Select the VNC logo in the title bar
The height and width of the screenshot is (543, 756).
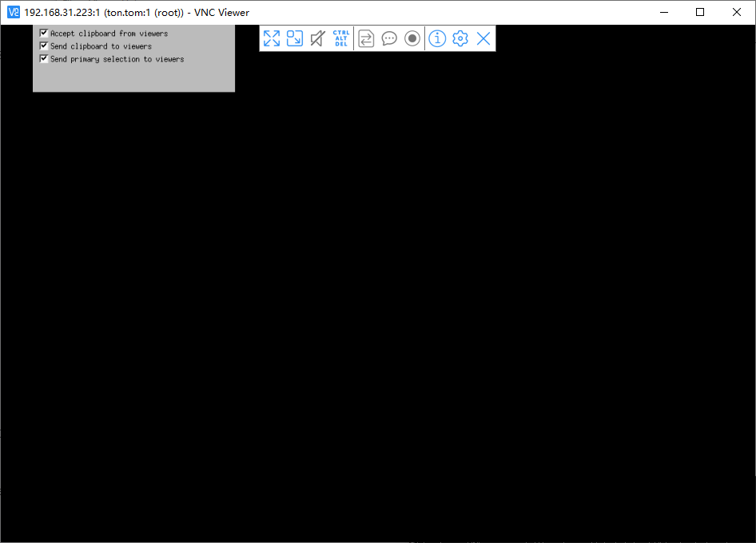[11, 12]
